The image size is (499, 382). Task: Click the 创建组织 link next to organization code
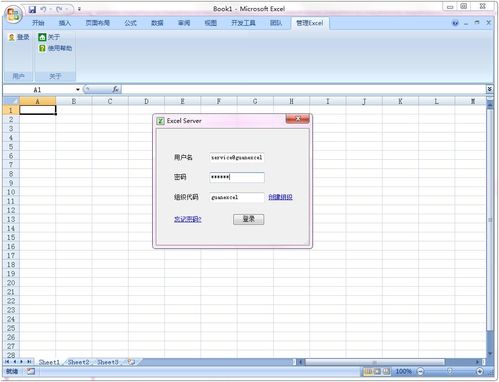click(x=280, y=197)
